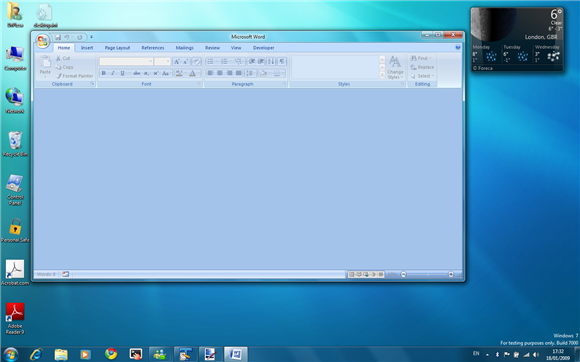Click the Font Color button
Viewport: 580px width, 362px height.
(192, 73)
